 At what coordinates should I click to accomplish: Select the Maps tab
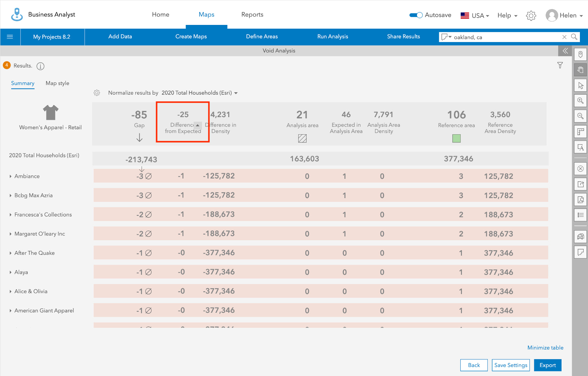(206, 15)
